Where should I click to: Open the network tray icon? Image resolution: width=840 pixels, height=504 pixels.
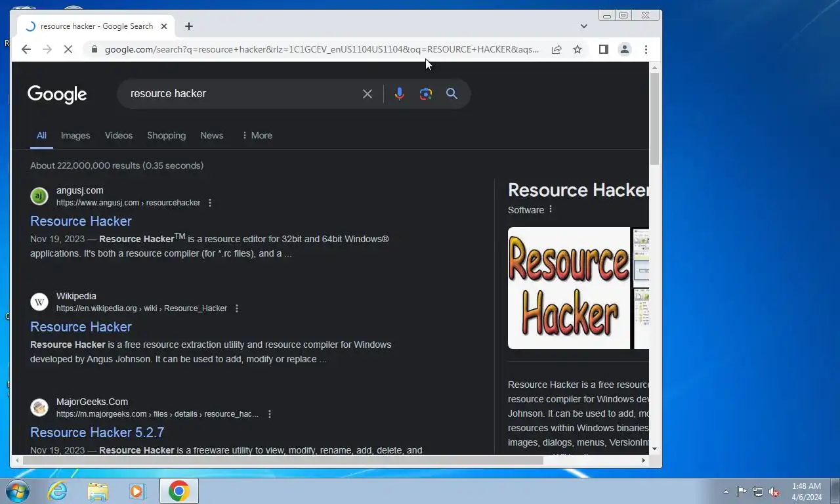coord(758,492)
